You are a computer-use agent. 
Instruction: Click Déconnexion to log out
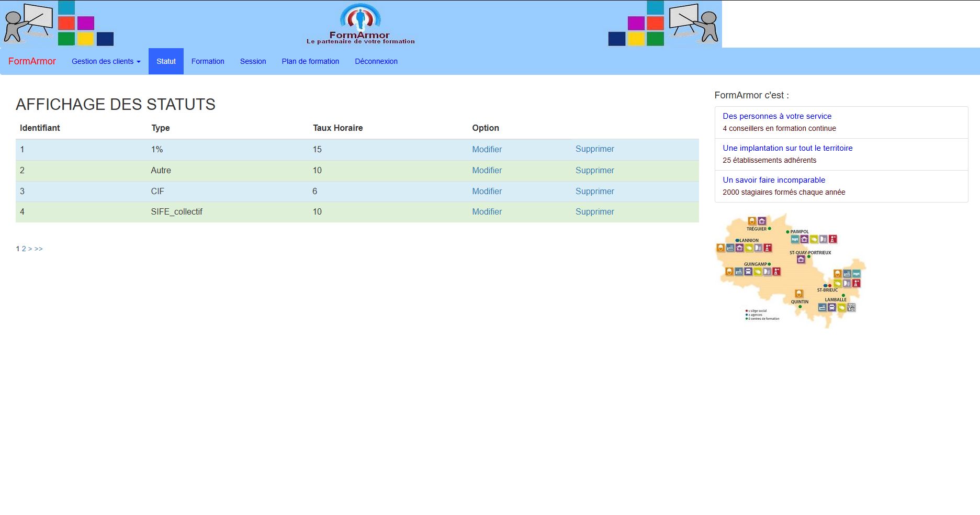pyautogui.click(x=376, y=61)
